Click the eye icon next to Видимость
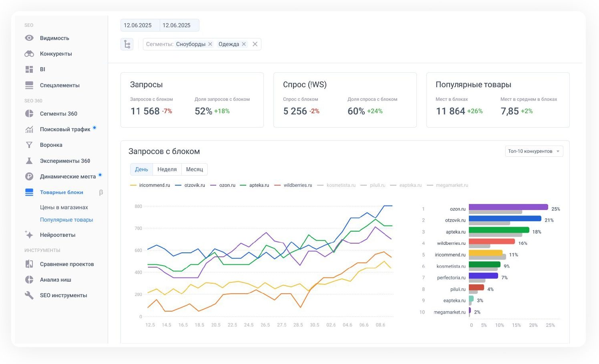 tap(29, 38)
